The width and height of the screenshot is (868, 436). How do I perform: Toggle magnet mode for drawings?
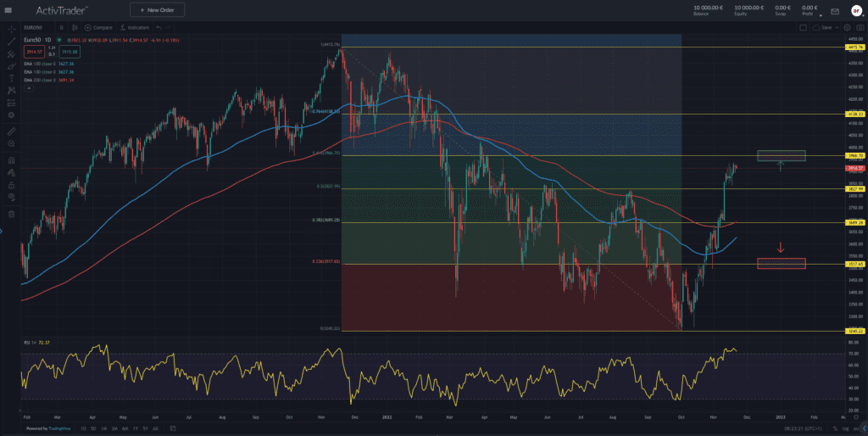11,160
